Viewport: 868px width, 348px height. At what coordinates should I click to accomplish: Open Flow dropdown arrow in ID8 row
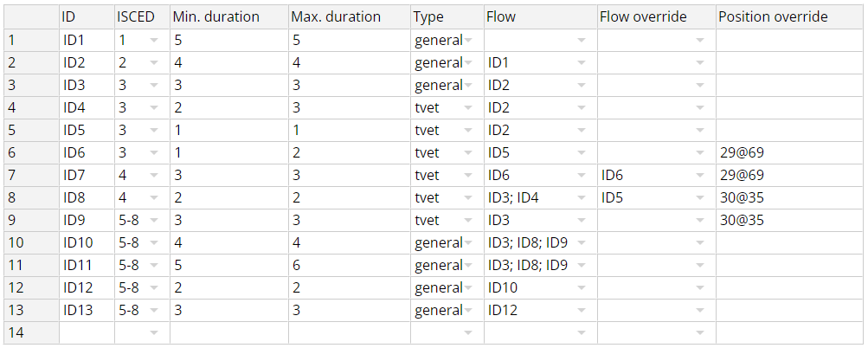tap(582, 198)
